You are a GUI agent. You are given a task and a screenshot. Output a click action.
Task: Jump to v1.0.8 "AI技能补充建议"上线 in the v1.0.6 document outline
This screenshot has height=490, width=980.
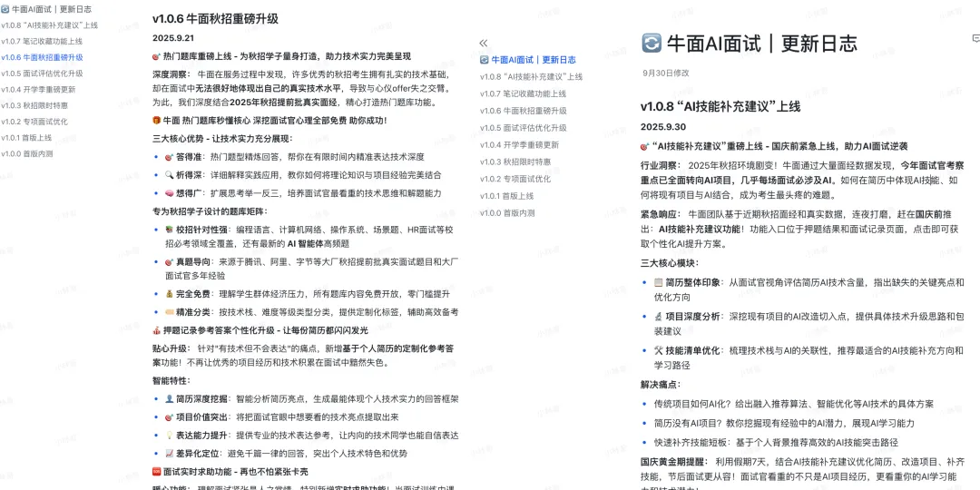point(49,25)
